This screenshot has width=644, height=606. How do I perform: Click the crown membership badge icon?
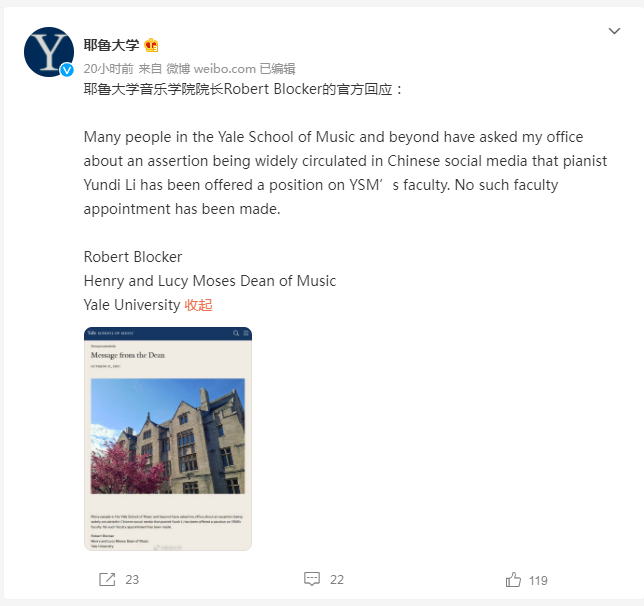point(151,45)
